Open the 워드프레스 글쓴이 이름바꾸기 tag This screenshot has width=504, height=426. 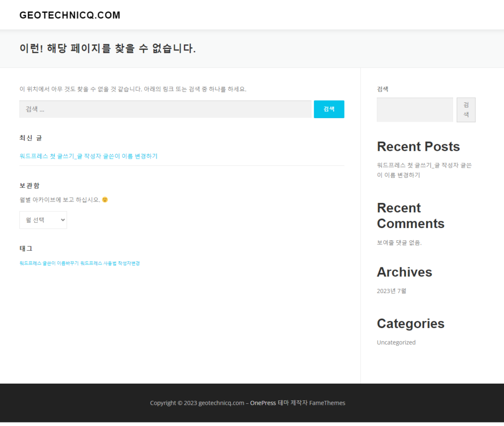click(49, 263)
